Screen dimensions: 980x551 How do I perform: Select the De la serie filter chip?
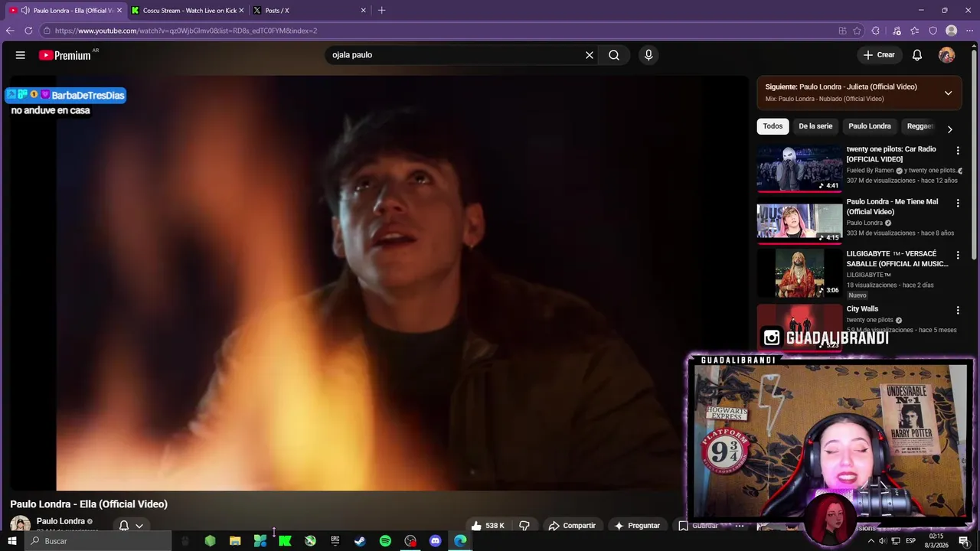(x=815, y=126)
